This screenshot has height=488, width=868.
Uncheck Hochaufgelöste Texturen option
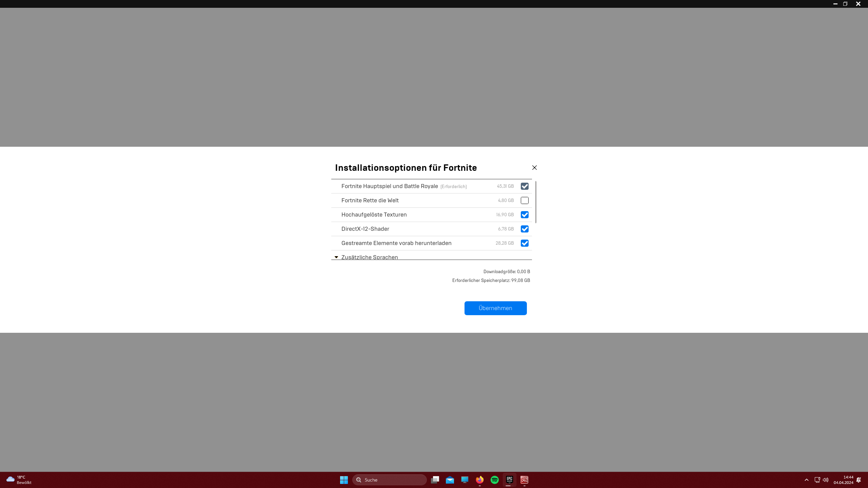[525, 215]
